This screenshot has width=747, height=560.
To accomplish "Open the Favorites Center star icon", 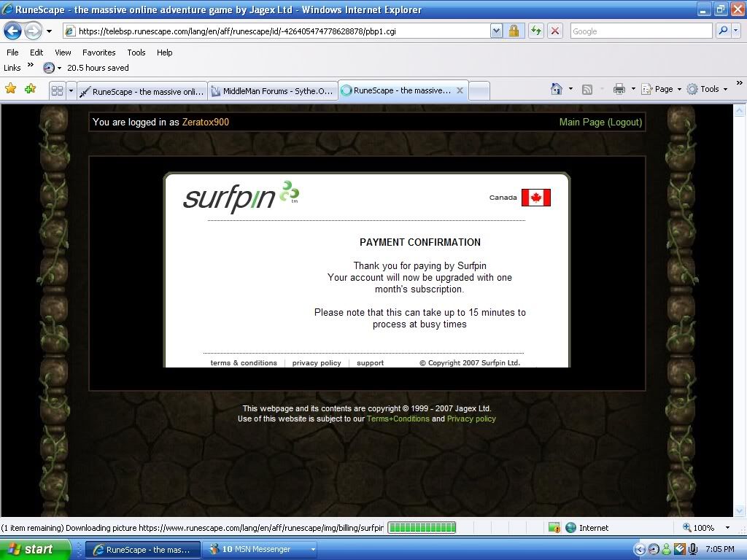I will [x=10, y=89].
